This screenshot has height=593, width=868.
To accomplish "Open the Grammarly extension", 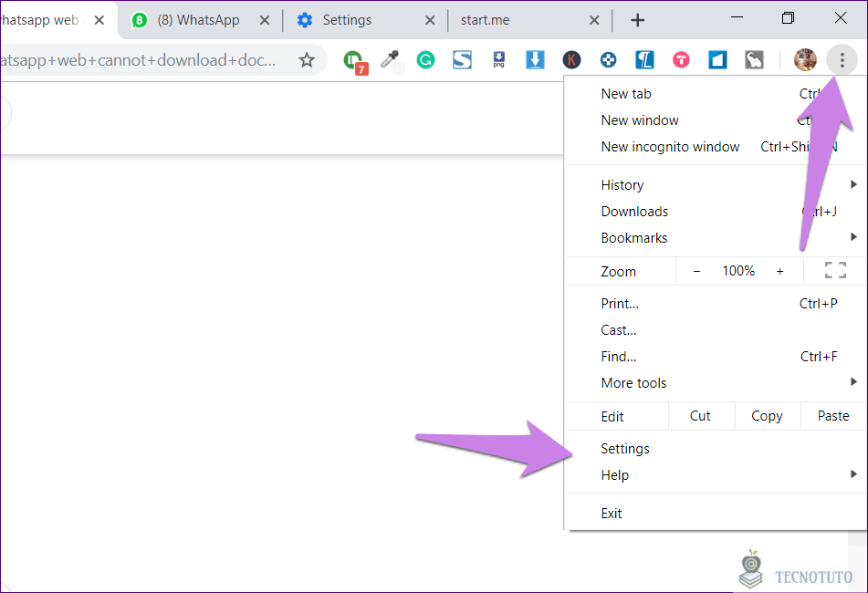I will [425, 59].
